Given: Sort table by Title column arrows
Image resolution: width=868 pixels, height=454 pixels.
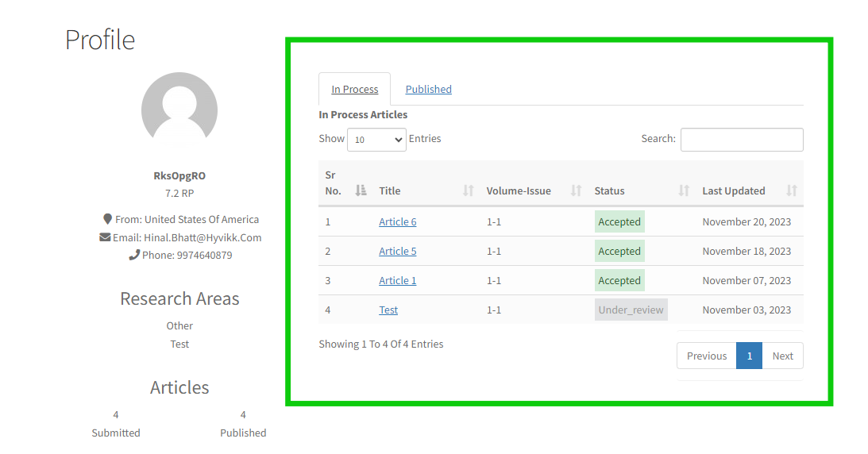Looking at the screenshot, I should pyautogui.click(x=469, y=190).
